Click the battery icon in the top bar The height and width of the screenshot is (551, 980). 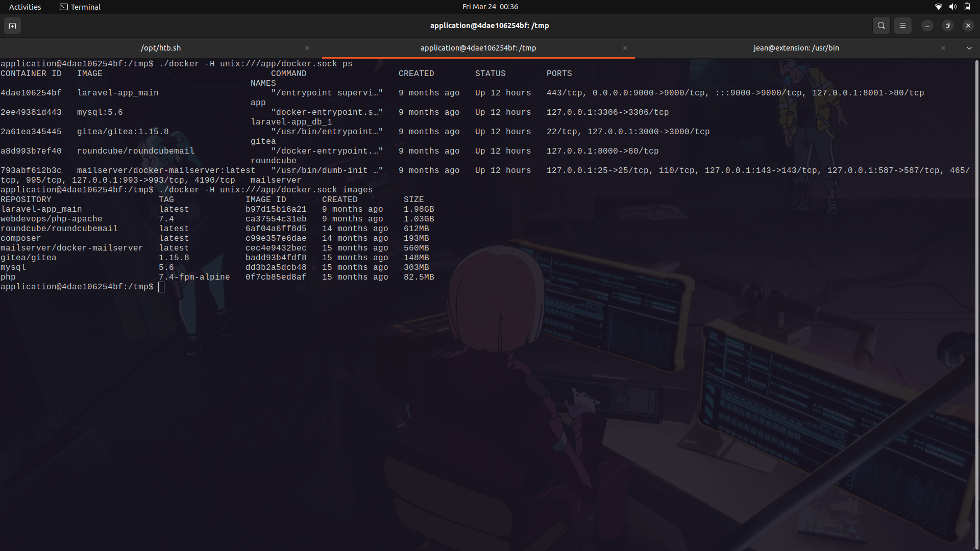click(967, 7)
